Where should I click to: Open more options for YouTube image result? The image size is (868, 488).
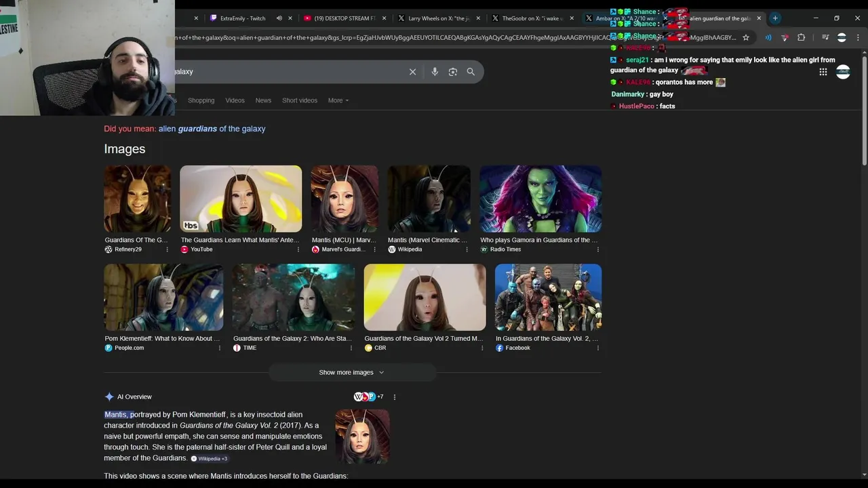(298, 249)
